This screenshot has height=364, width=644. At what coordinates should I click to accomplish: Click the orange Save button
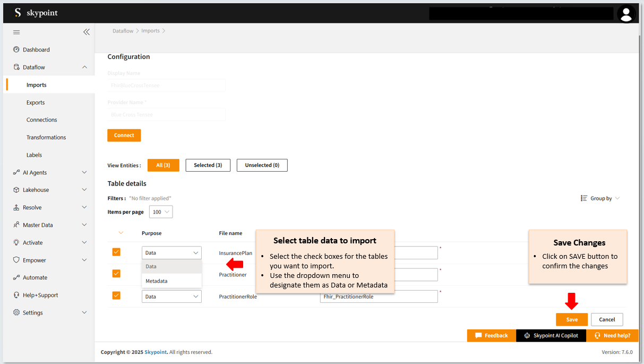click(x=571, y=319)
